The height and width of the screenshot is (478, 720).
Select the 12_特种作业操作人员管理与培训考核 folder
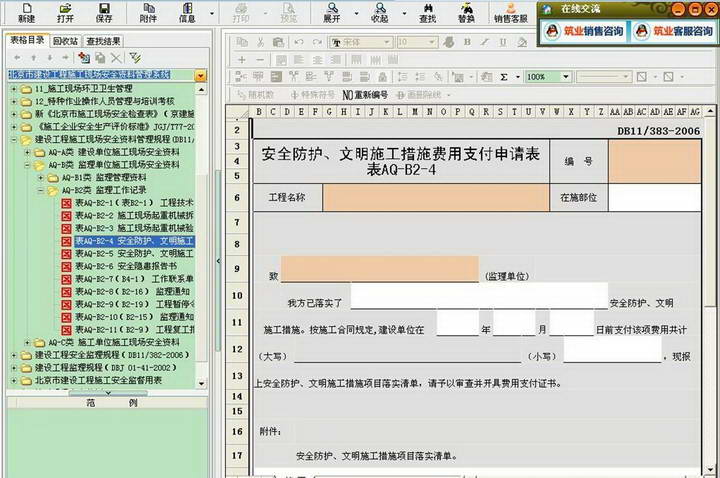[x=104, y=101]
